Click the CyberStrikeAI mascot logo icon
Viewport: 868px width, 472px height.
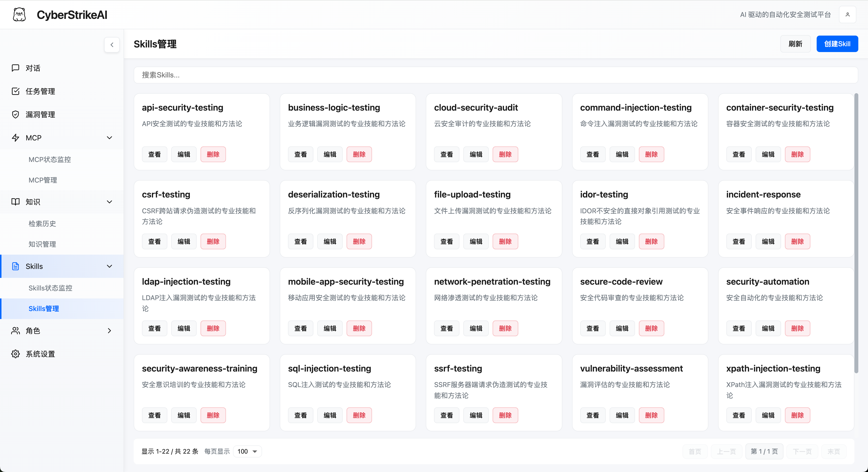click(19, 15)
